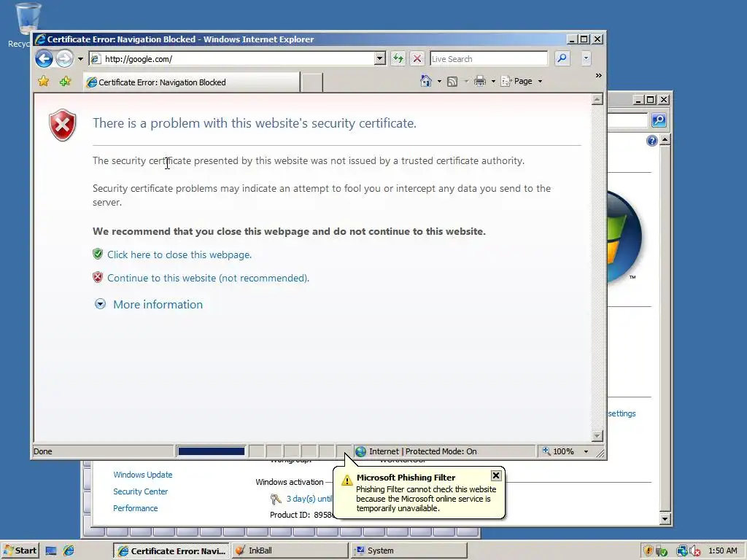Open the Feeds dropdown arrow

pyautogui.click(x=466, y=82)
